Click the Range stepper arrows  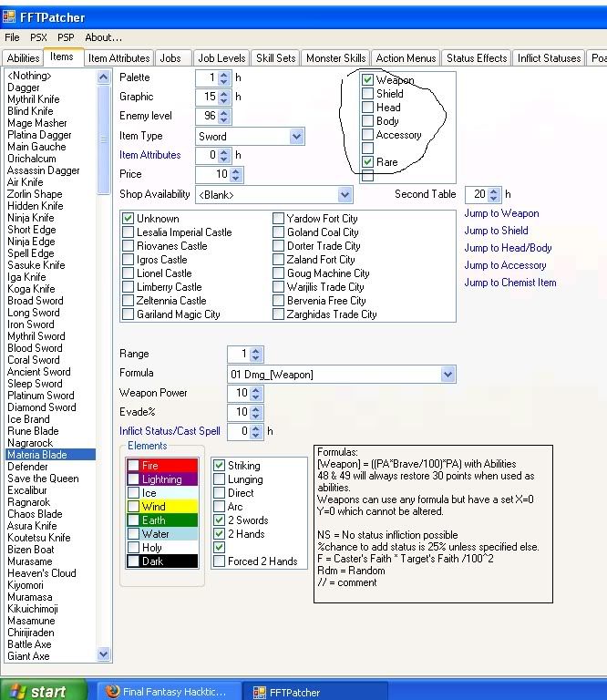tap(256, 355)
